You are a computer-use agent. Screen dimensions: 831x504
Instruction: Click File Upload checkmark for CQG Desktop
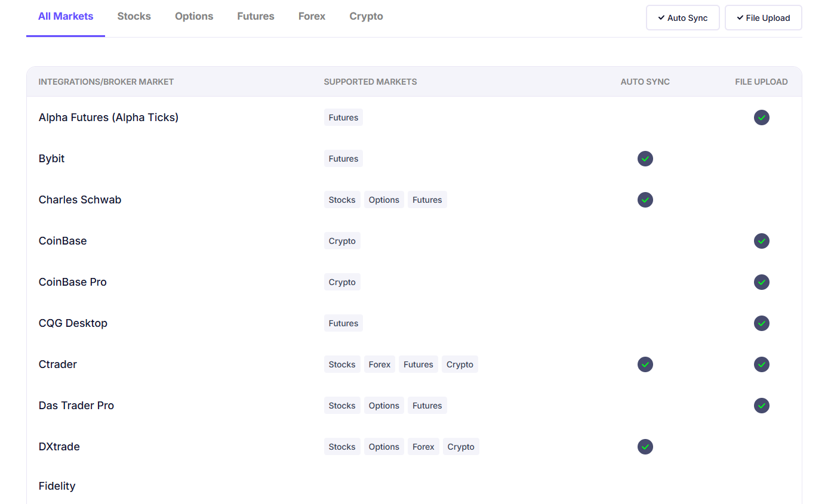tap(761, 323)
